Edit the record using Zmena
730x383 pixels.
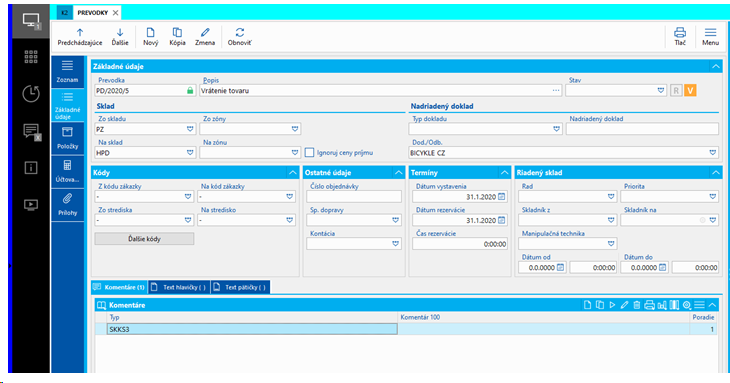tap(205, 37)
